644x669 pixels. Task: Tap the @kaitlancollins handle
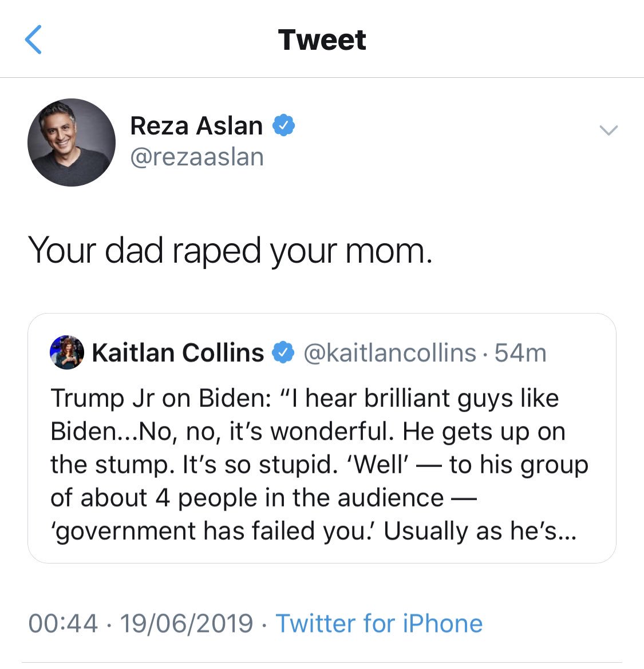coord(389,353)
